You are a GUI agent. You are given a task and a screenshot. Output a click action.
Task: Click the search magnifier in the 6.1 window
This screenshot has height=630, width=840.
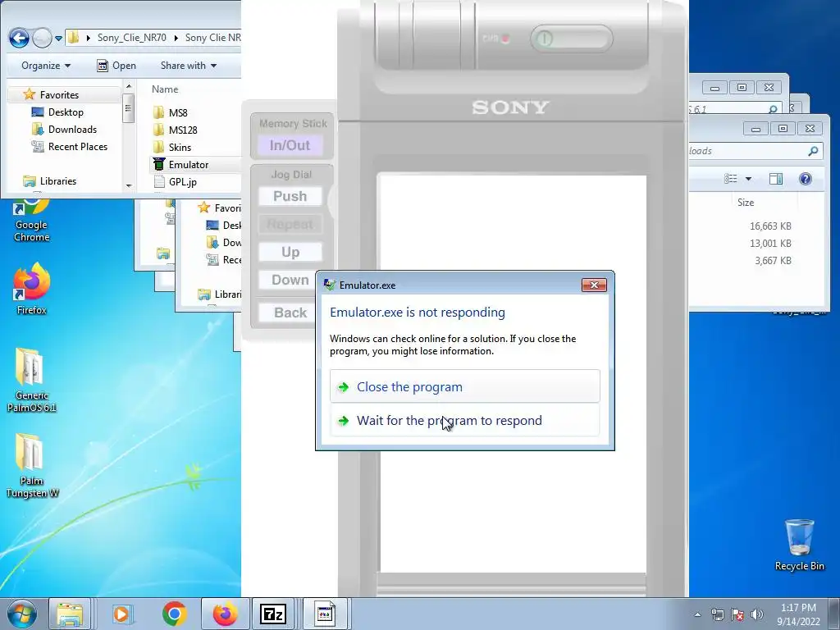[x=773, y=109]
